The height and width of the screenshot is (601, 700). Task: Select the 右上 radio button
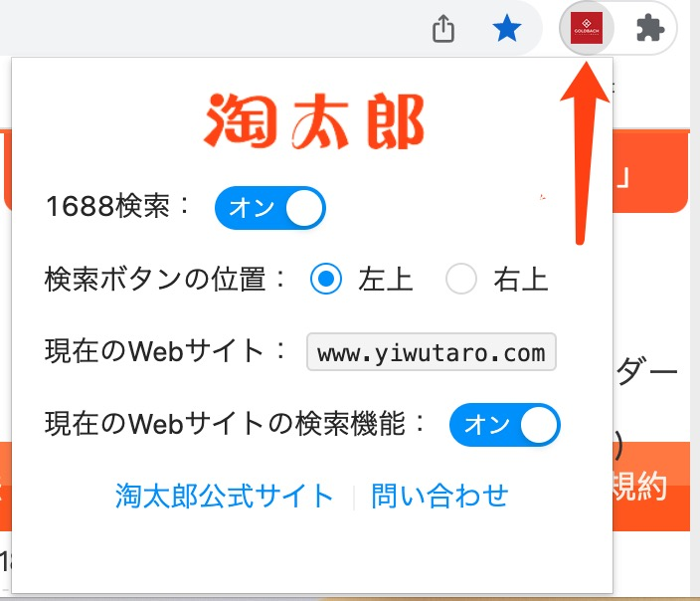(x=461, y=279)
